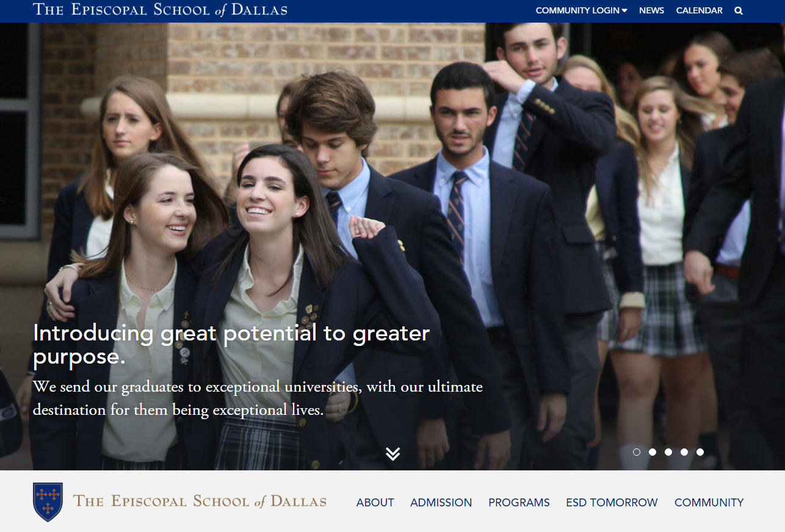
Task: Expand the Community Login dropdown
Action: pyautogui.click(x=581, y=10)
